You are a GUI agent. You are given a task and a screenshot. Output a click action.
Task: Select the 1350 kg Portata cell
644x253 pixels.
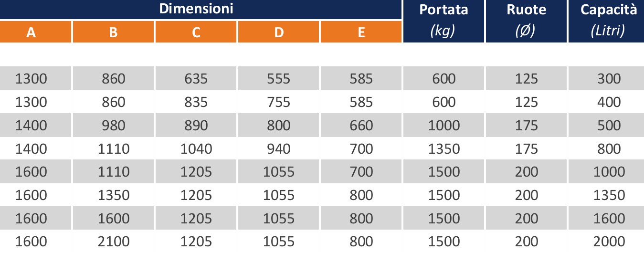[x=443, y=148]
